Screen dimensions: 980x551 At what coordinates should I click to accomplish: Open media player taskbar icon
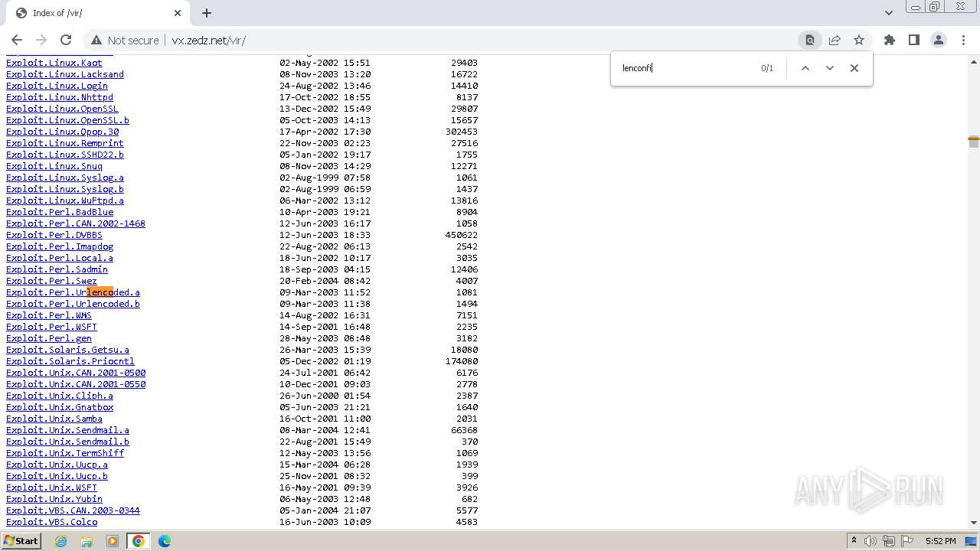[x=113, y=541]
